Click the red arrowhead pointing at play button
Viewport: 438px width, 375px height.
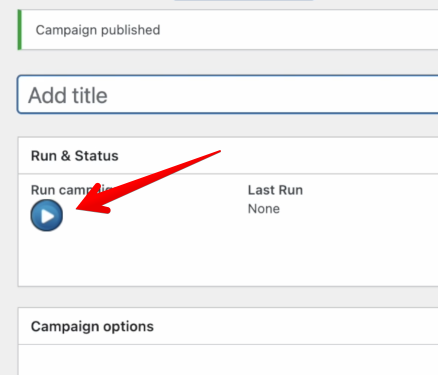tap(93, 202)
